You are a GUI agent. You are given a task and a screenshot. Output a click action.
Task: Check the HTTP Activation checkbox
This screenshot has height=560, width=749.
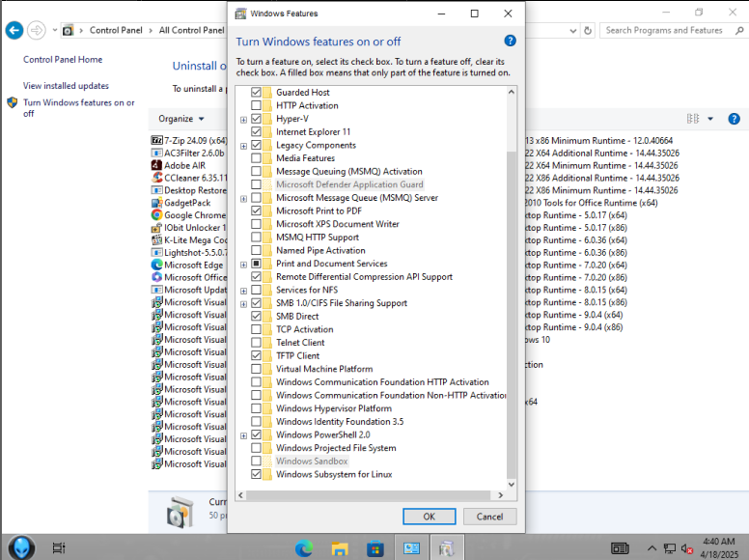coord(256,105)
